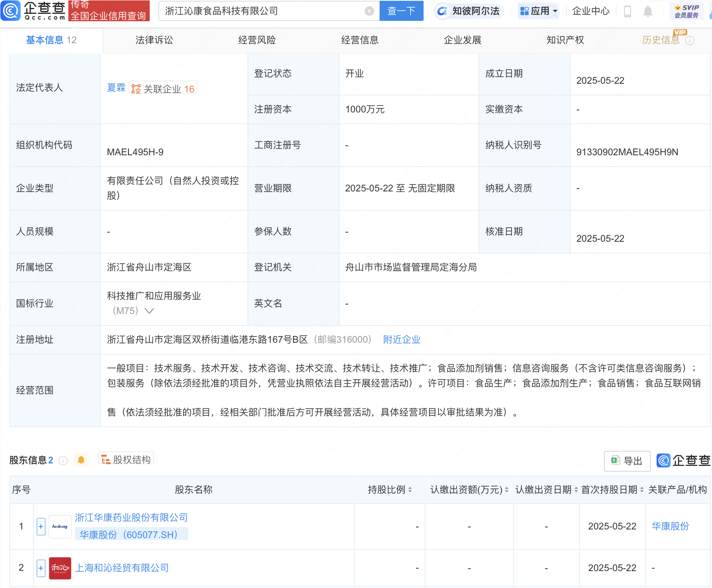Viewport: 712px width, 588px height.
Task: Open 企业中心 link
Action: tap(591, 11)
